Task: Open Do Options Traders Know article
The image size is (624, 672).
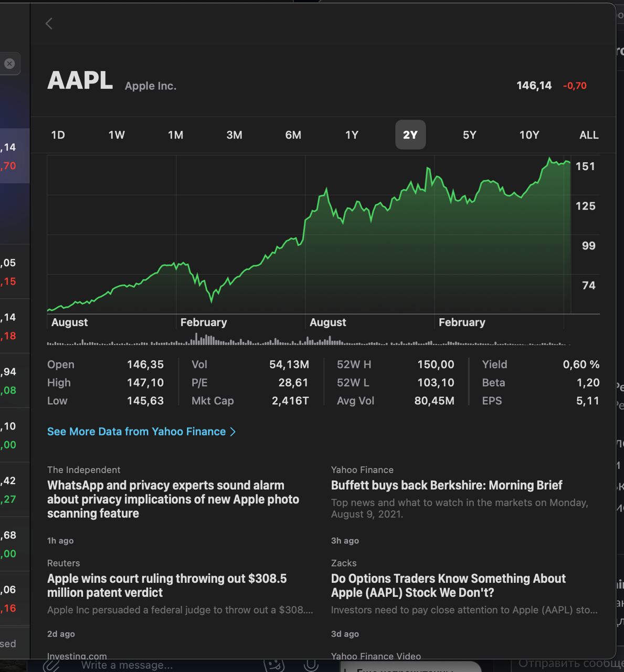Action: click(x=448, y=585)
